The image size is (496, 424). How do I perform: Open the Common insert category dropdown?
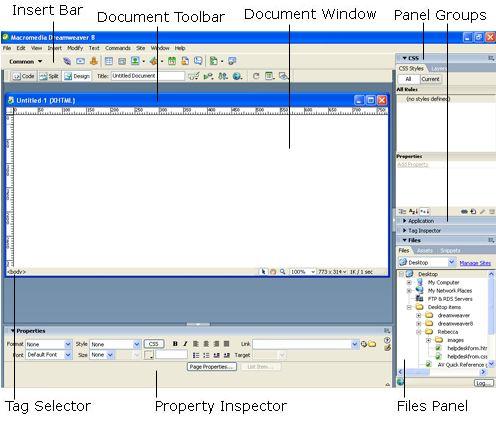coord(26,62)
